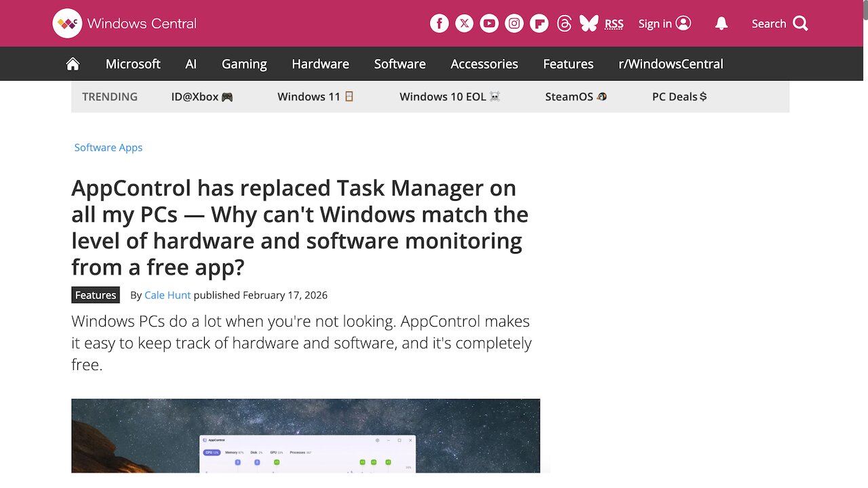This screenshot has width=868, height=488.
Task: Click the TRENDING label
Action: (x=110, y=97)
